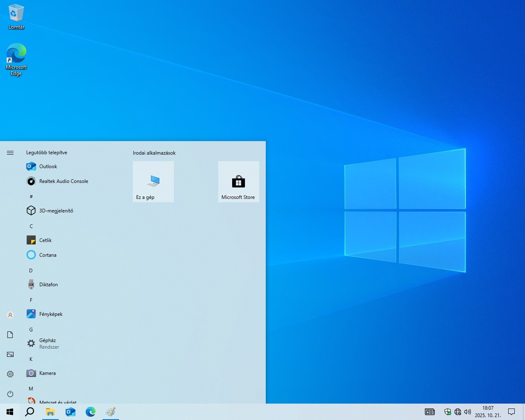525x420 pixels.
Task: Open the user account icon in sidebar
Action: 10,315
